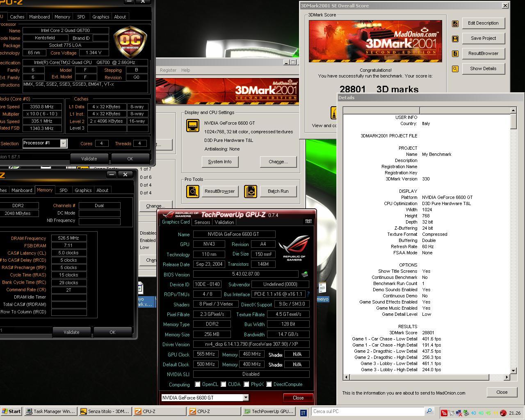Click the Show Details button
Screen dimensions: 525x420
point(483,69)
